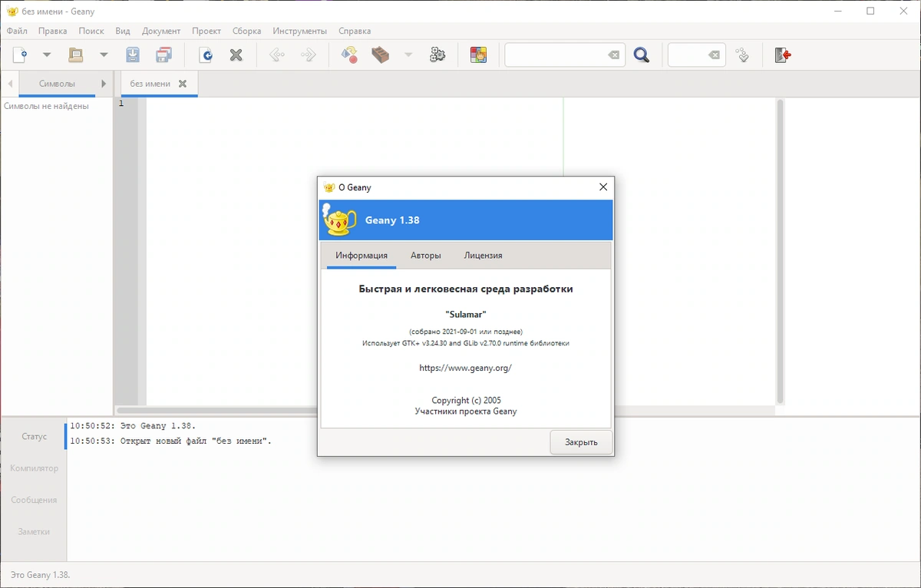Click the Jump to line icon

point(742,55)
